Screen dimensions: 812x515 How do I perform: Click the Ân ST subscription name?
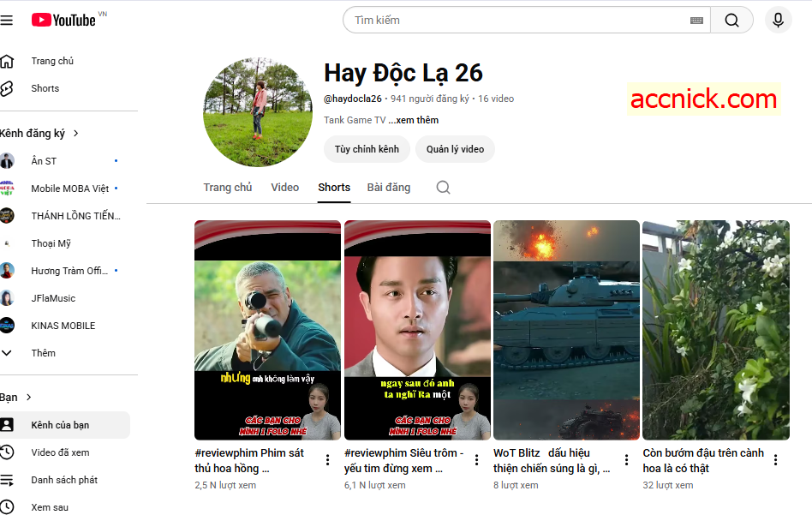(44, 161)
